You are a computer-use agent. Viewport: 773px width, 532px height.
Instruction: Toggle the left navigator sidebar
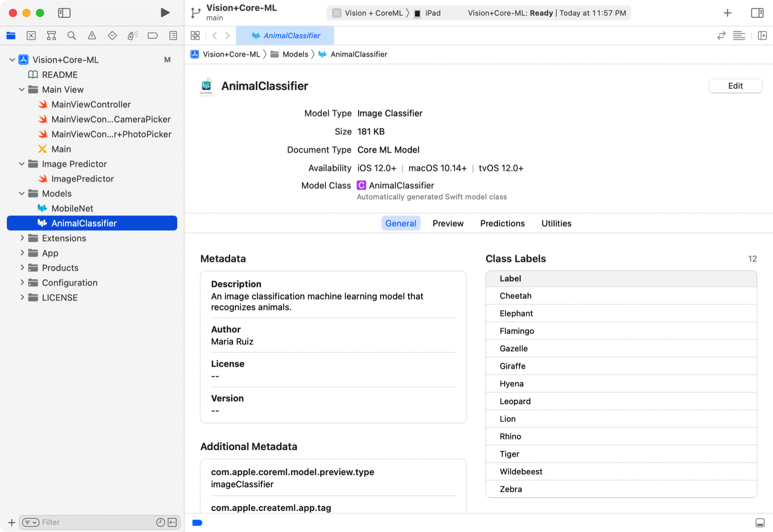[64, 13]
